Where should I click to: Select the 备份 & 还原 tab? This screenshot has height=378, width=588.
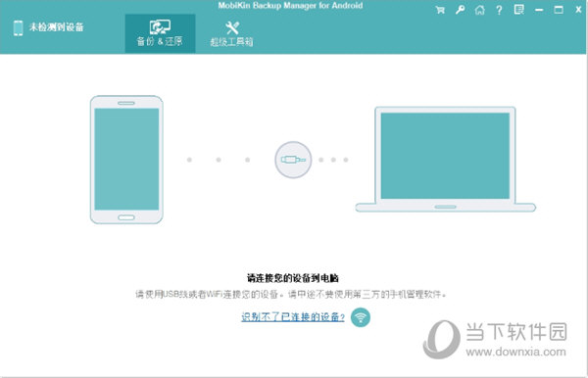(160, 33)
